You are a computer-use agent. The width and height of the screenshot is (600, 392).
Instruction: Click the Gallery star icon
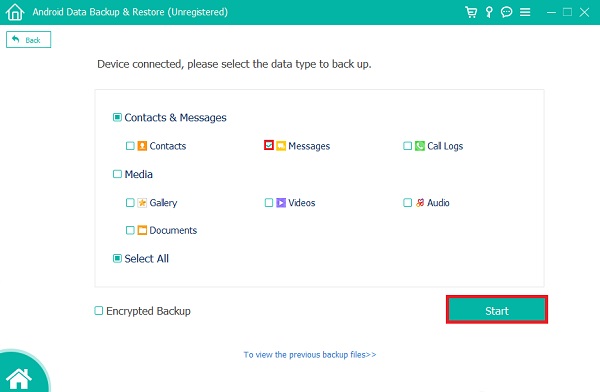142,203
